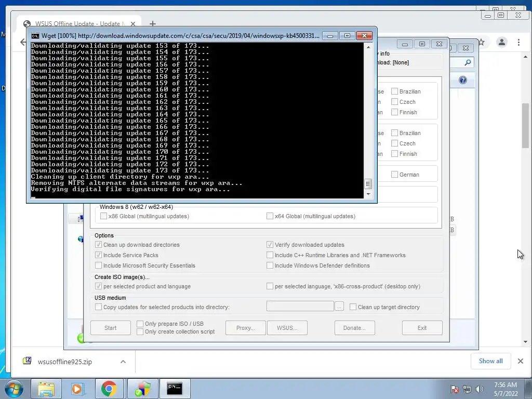Click the USB target directory path field

click(x=300, y=306)
